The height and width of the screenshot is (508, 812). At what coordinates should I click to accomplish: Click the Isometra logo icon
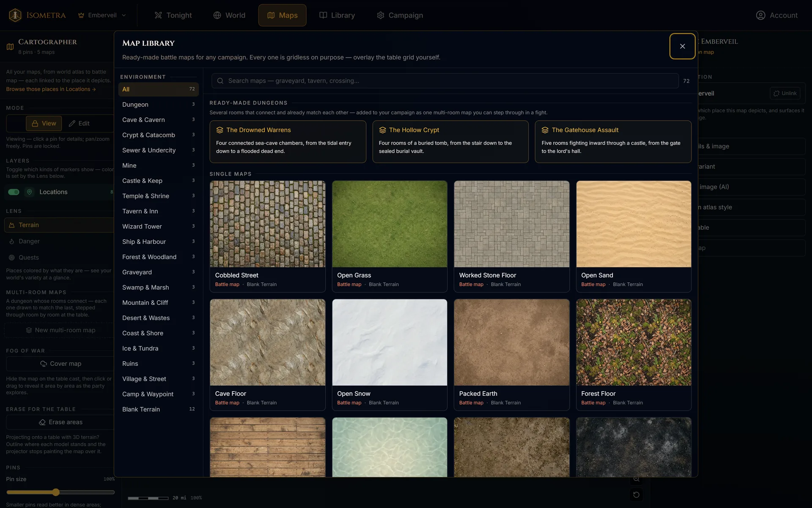(x=15, y=15)
